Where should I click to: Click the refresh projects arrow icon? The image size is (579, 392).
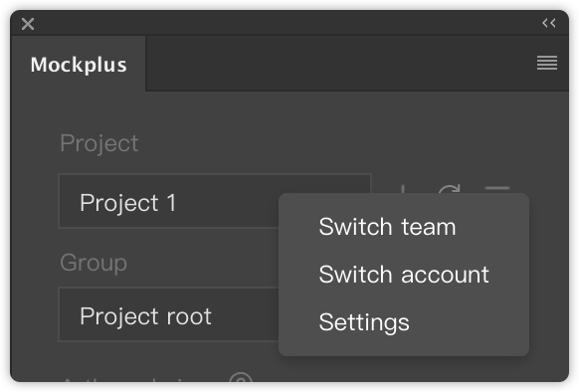(x=450, y=189)
